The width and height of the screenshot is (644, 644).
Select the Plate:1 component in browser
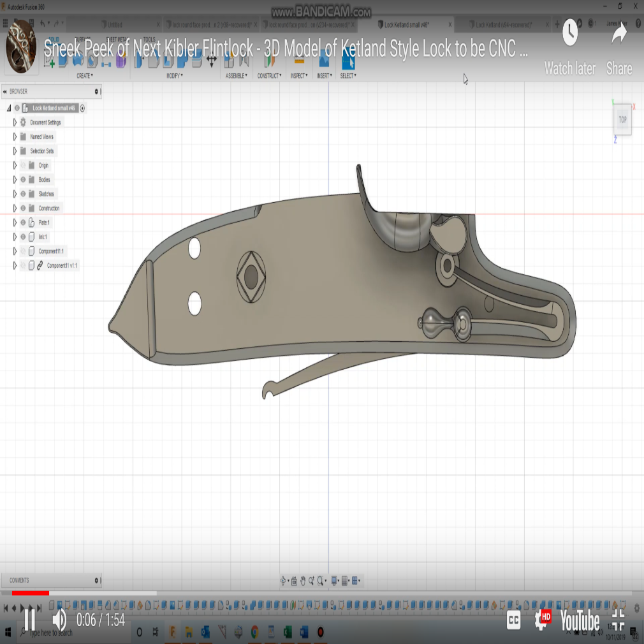pos(44,223)
